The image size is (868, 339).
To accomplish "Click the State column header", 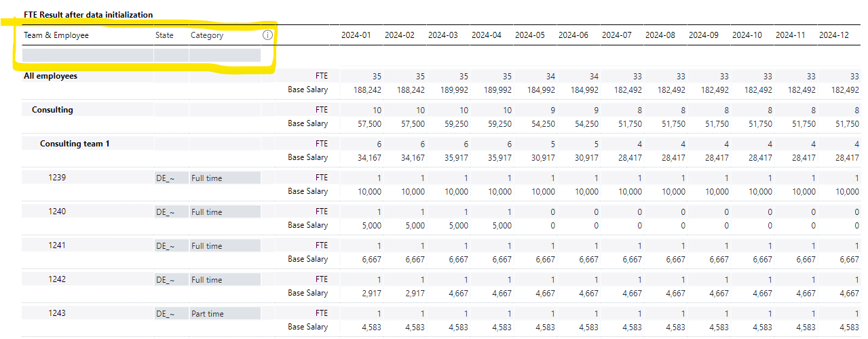I will (x=164, y=35).
